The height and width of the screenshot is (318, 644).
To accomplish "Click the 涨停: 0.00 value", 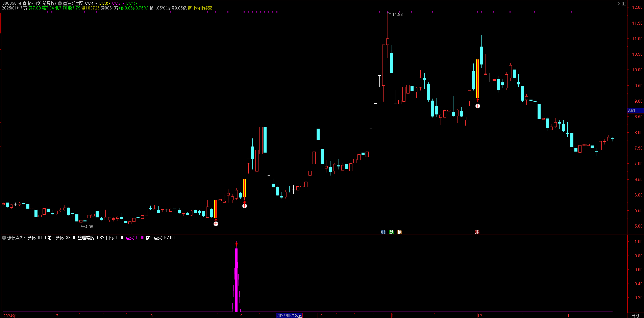I will (x=37, y=238).
